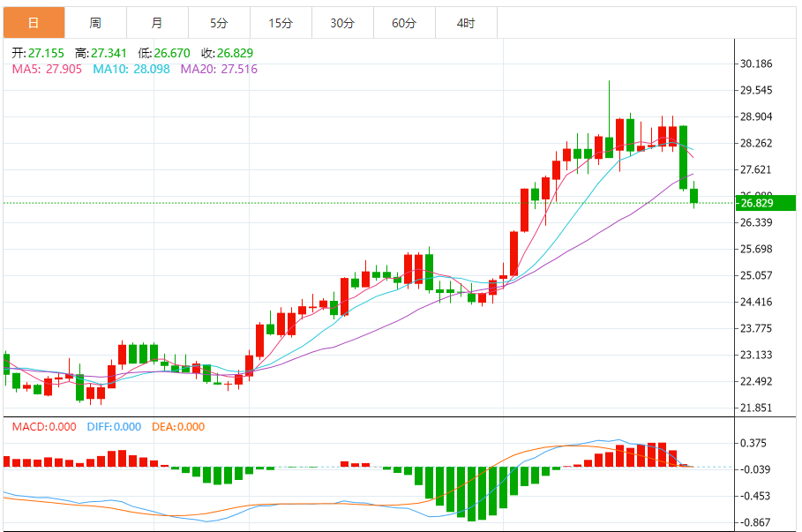Open the 4时 timeframe tab
The image size is (802, 532).
click(x=466, y=23)
